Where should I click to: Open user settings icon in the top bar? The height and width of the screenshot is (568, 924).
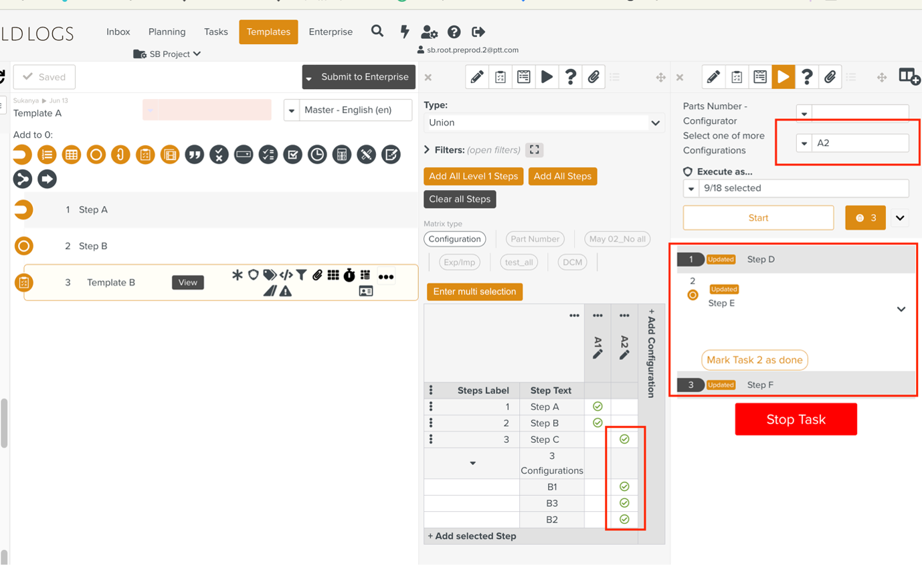click(429, 32)
